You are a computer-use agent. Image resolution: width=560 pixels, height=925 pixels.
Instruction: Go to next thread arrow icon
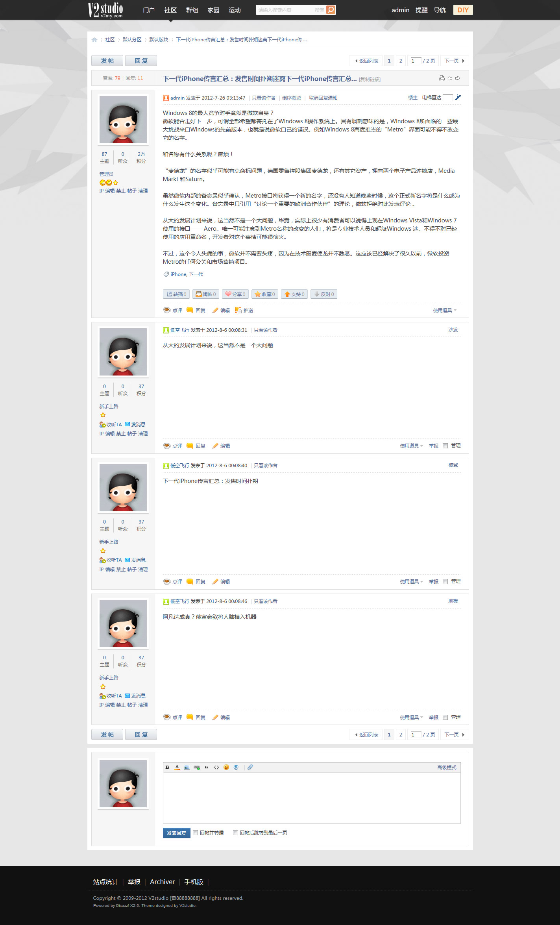[458, 78]
